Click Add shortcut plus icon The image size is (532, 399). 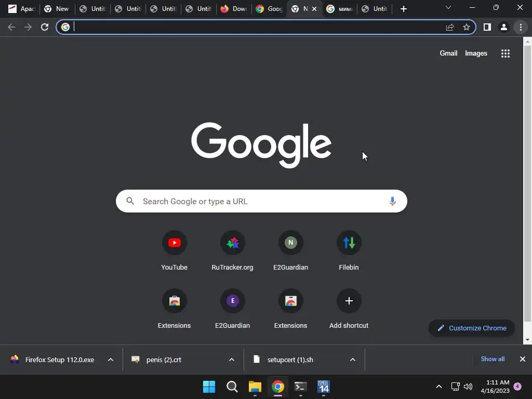(x=349, y=301)
